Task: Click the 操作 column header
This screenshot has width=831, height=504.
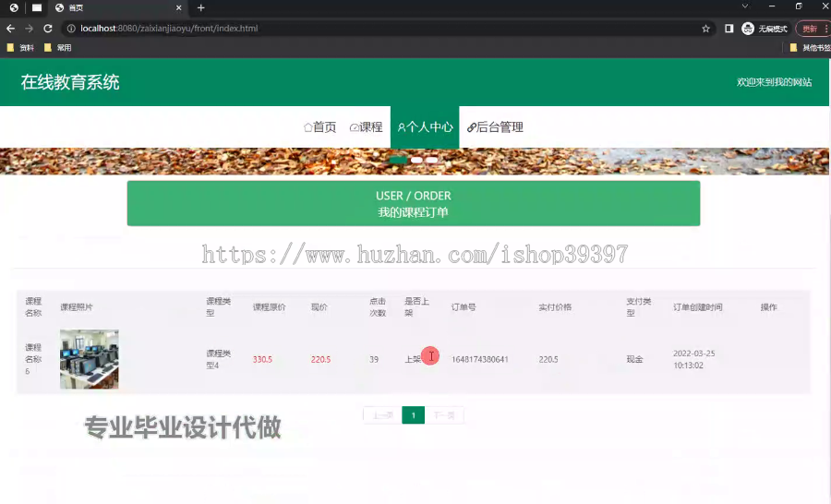Action: pos(769,306)
